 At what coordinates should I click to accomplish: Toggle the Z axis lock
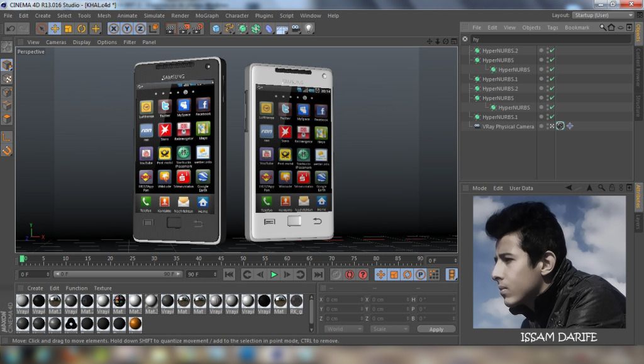click(140, 28)
